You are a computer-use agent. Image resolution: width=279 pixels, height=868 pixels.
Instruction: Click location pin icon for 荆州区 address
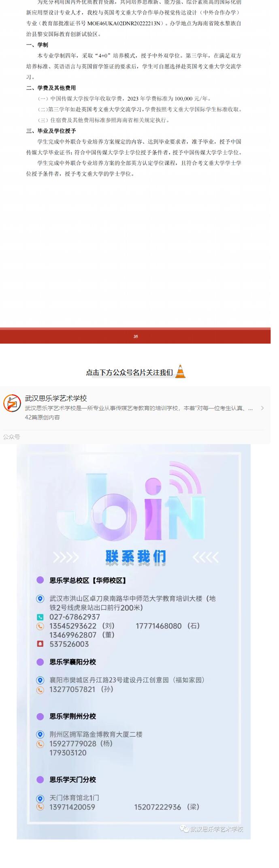[40, 734]
